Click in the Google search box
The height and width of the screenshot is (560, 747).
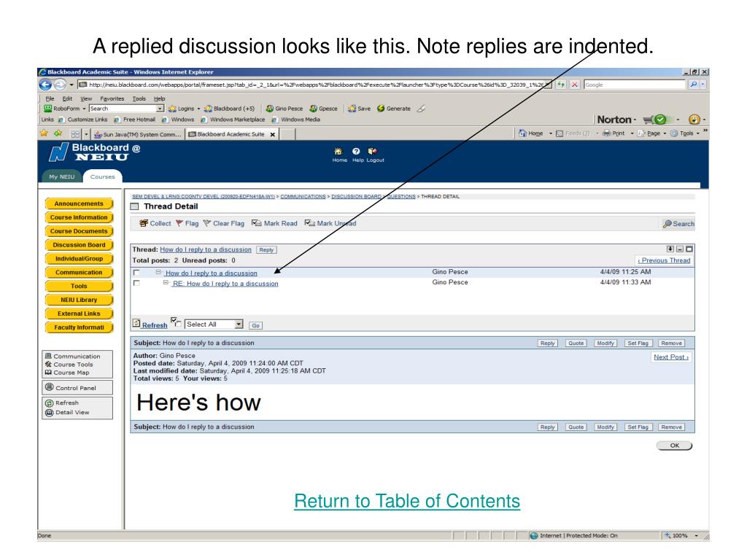click(635, 85)
